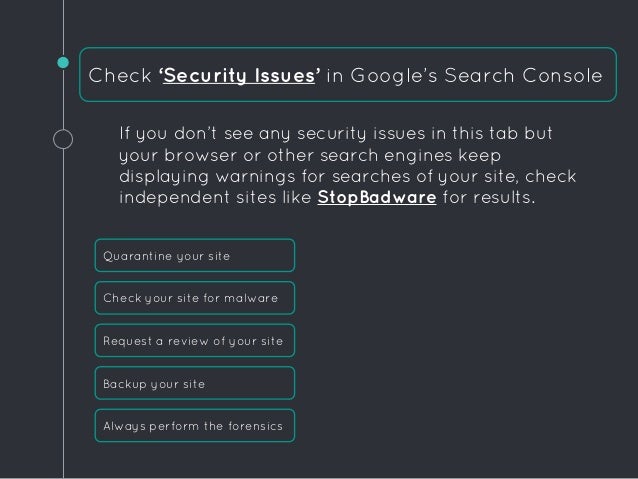
Task: Open the 'Security Issues' underlined link
Action: 238,73
